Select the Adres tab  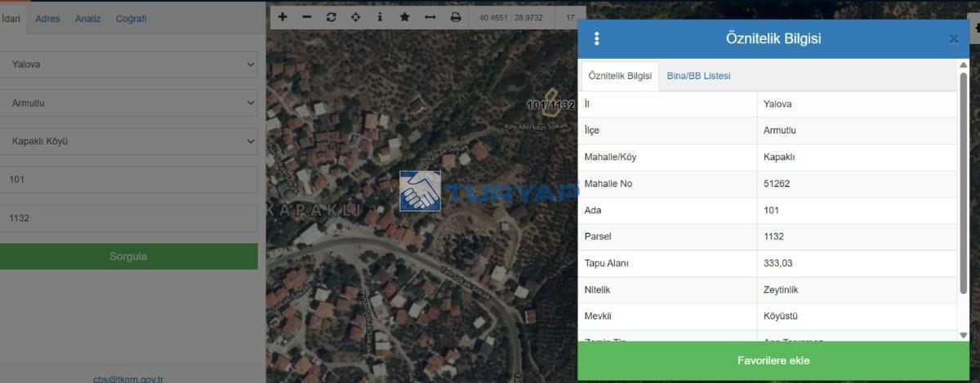47,19
